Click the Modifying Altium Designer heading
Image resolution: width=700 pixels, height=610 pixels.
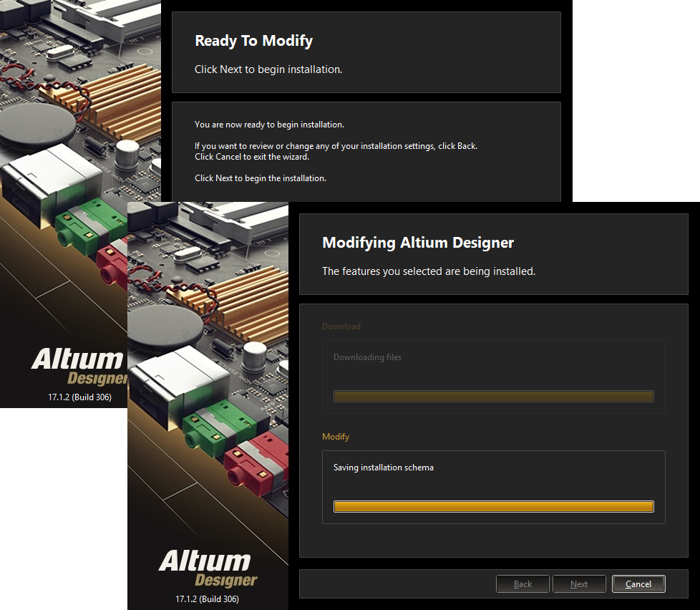(418, 243)
